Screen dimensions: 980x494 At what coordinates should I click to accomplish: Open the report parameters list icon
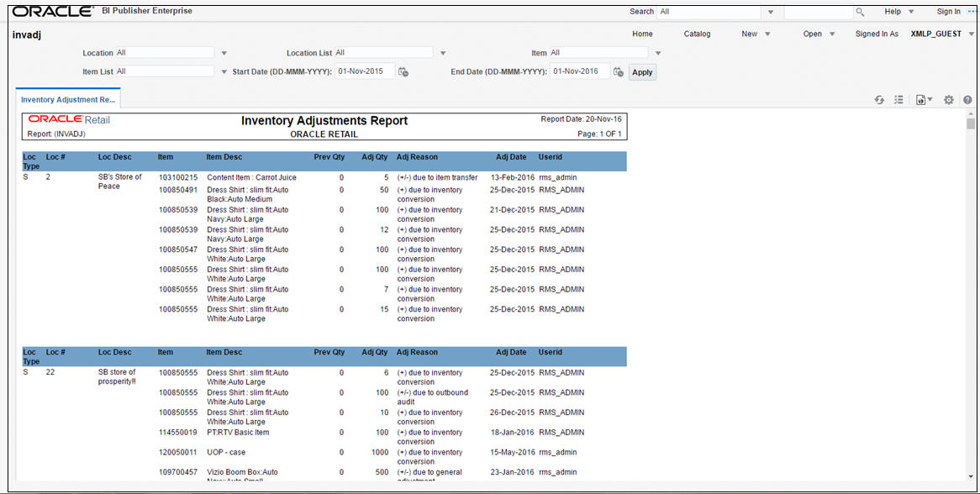click(x=898, y=99)
